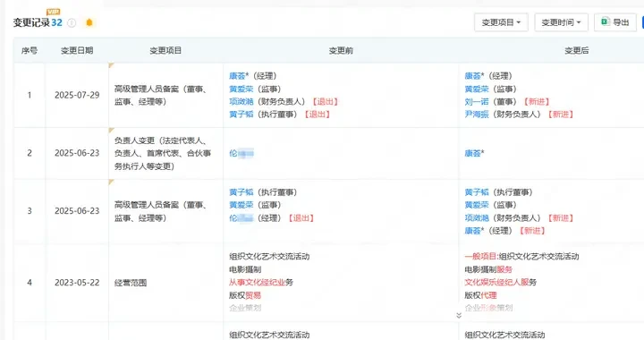
Task: Click serial number 4 cell
Action: coord(30,283)
